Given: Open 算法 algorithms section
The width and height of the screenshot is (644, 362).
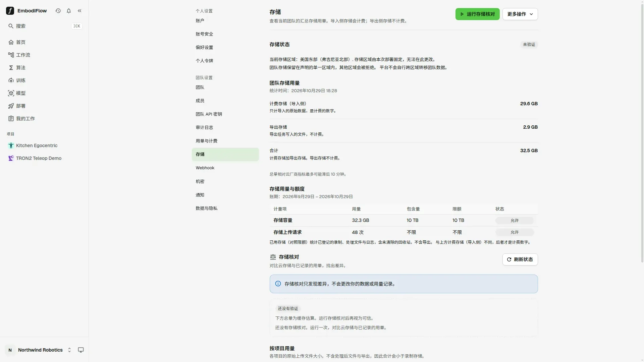Looking at the screenshot, I should pyautogui.click(x=44, y=68).
